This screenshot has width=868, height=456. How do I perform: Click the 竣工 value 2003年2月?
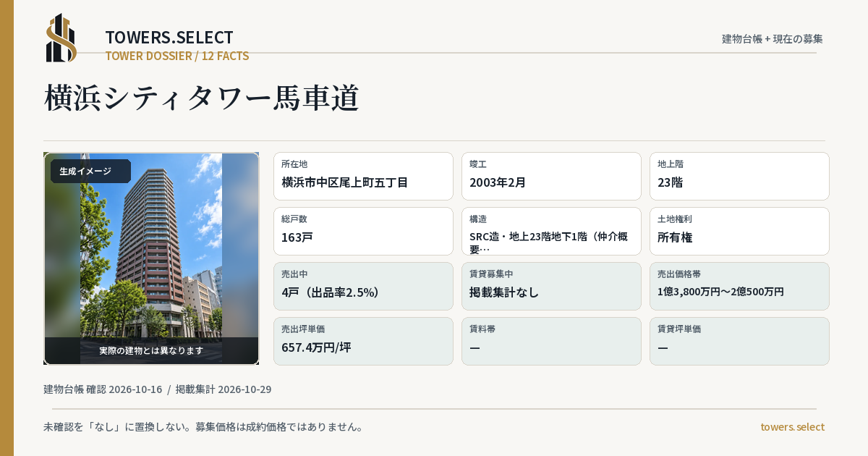pos(498,182)
